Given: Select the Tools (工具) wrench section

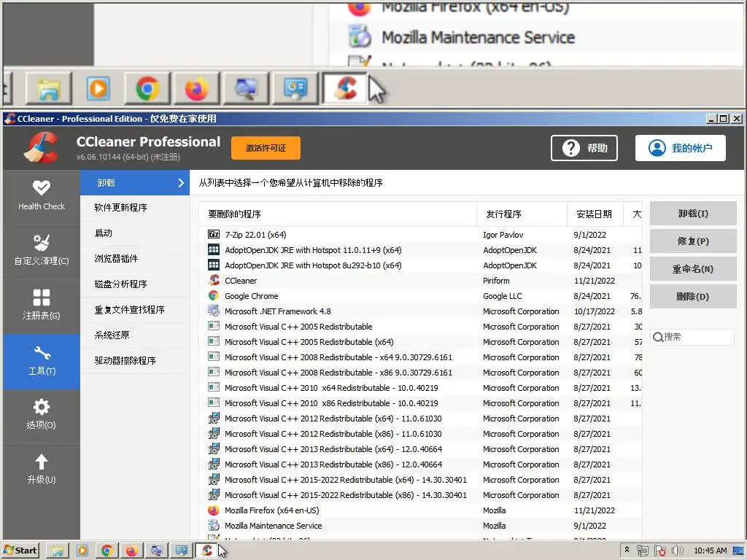Looking at the screenshot, I should 42,361.
